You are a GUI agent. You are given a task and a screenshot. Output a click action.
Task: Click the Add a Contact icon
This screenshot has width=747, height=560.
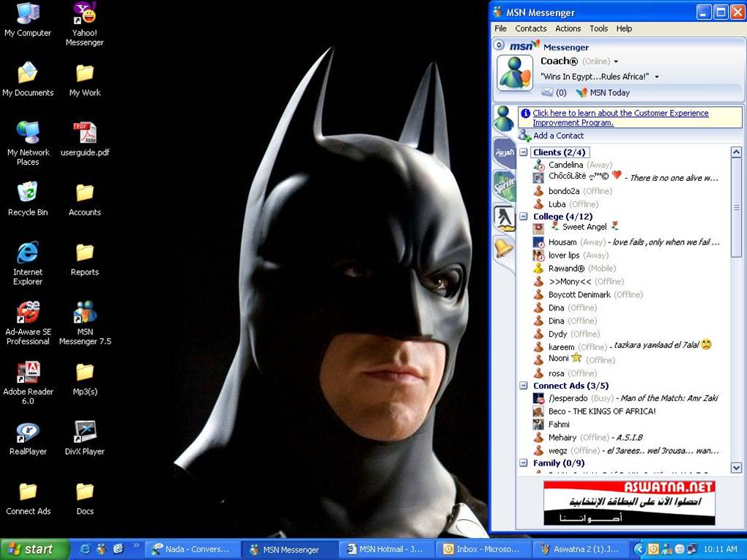point(524,135)
